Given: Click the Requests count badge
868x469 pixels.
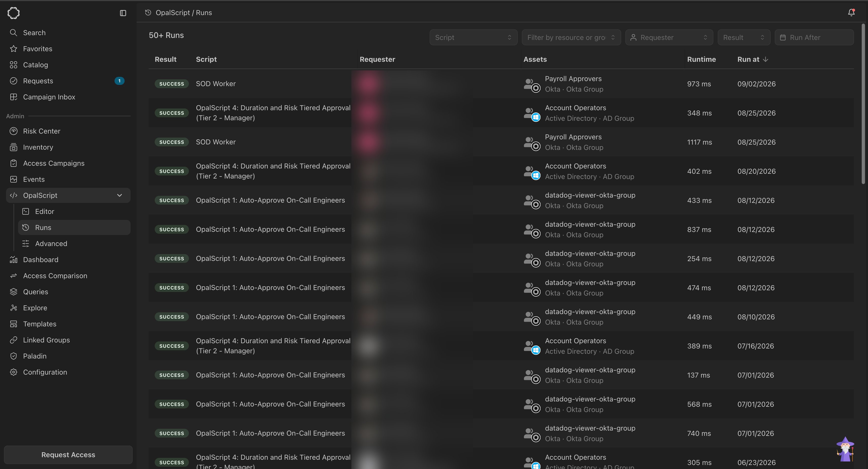Looking at the screenshot, I should click(x=119, y=81).
